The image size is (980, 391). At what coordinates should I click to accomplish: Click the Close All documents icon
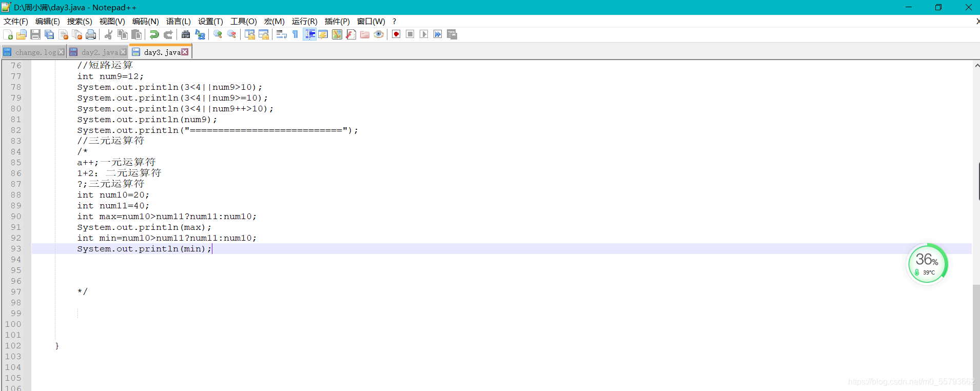coord(77,34)
